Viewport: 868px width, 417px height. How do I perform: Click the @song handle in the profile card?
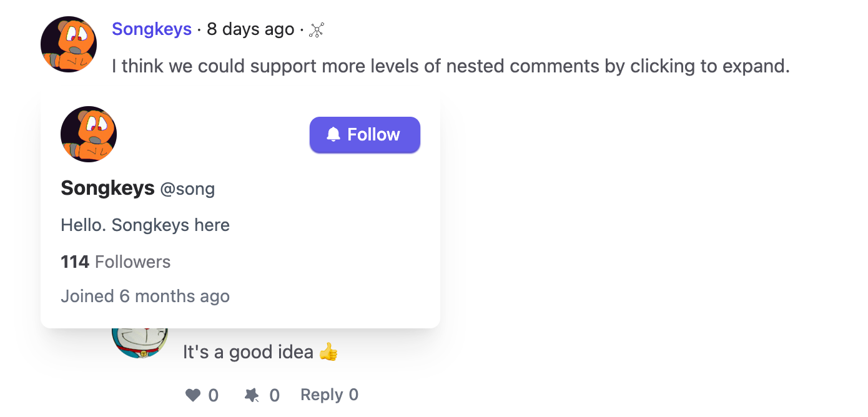click(187, 189)
